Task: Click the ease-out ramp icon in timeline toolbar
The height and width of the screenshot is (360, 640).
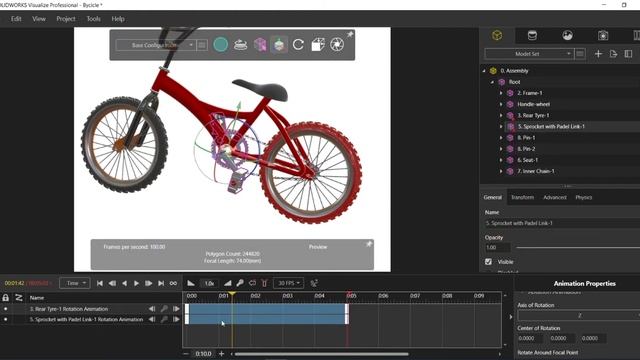Action: tap(228, 283)
